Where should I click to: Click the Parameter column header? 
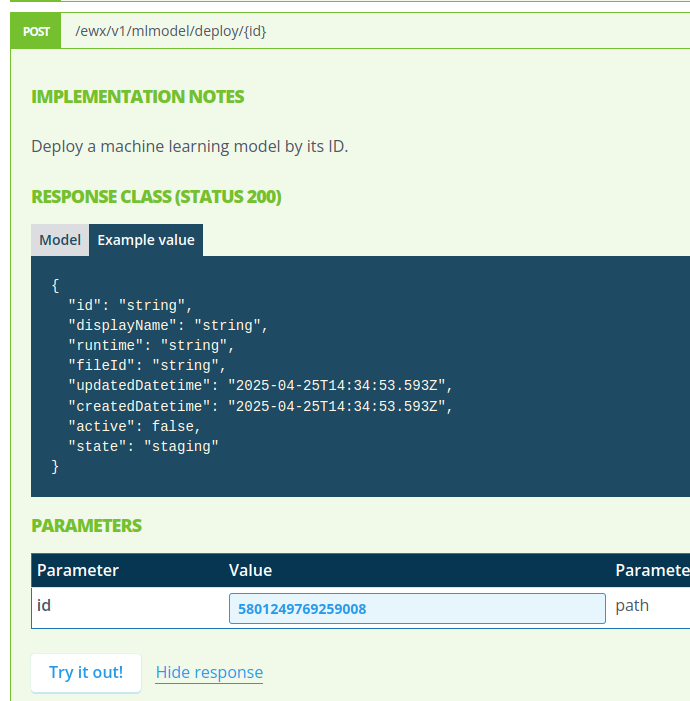pyautogui.click(x=78, y=570)
